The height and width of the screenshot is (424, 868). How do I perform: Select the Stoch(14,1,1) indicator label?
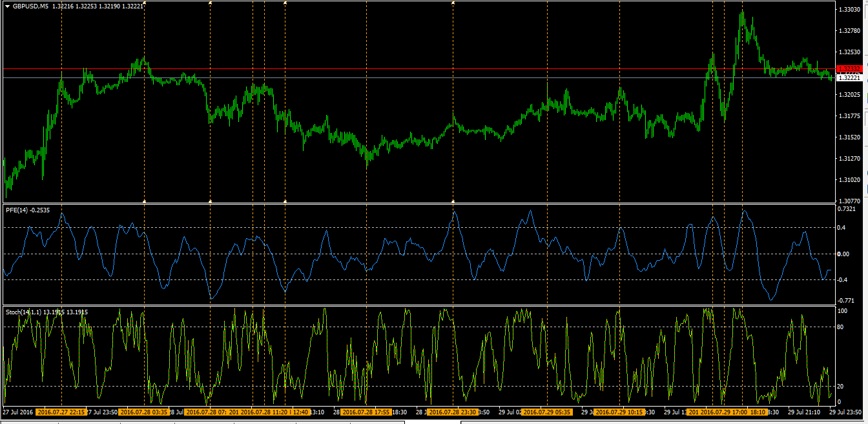46,312
